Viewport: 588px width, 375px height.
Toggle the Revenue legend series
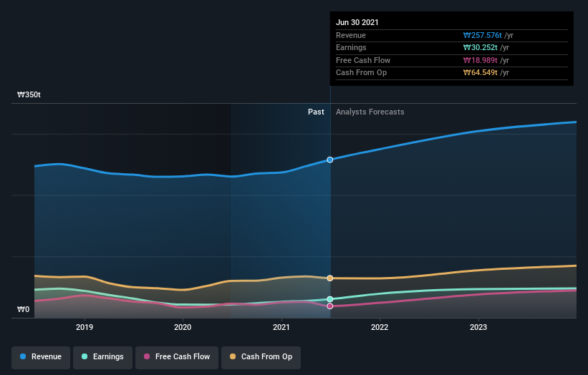(41, 357)
